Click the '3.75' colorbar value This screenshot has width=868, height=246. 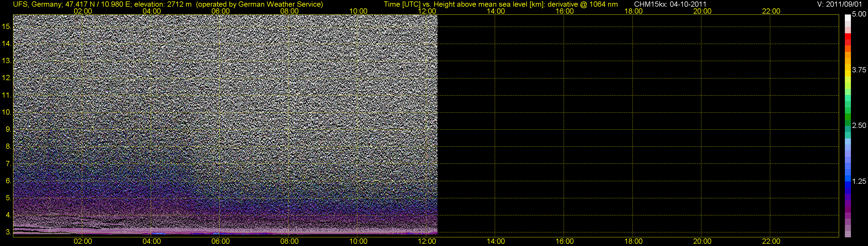(x=859, y=70)
